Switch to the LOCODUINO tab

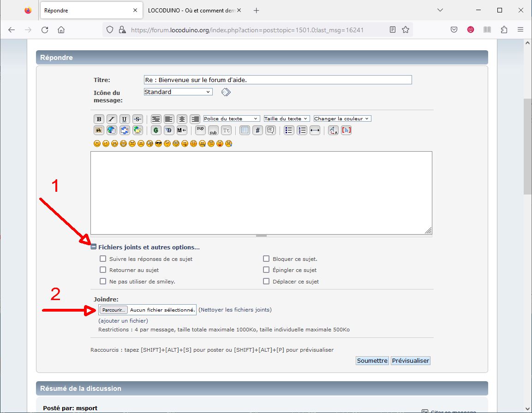(x=191, y=11)
